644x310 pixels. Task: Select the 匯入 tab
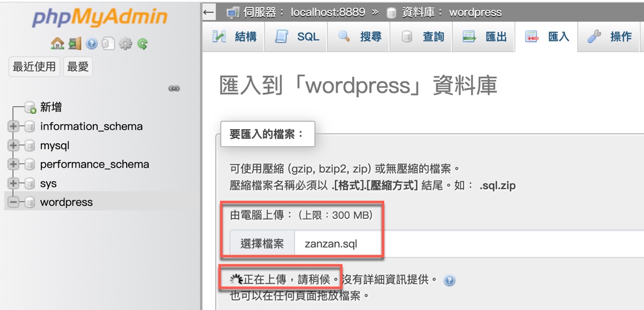coord(547,37)
